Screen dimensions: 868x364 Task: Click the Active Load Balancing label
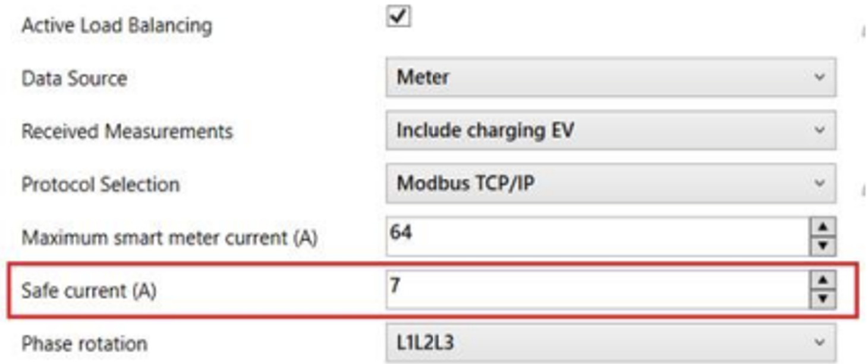[x=117, y=26]
